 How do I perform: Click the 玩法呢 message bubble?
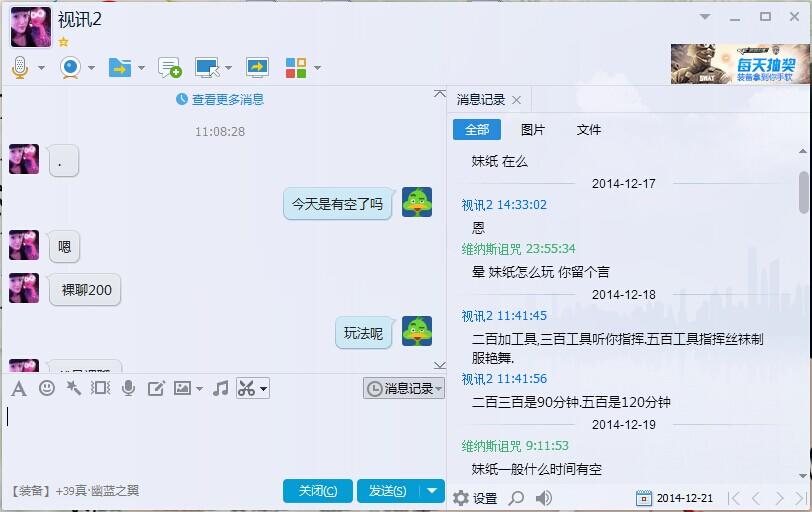[x=364, y=333]
